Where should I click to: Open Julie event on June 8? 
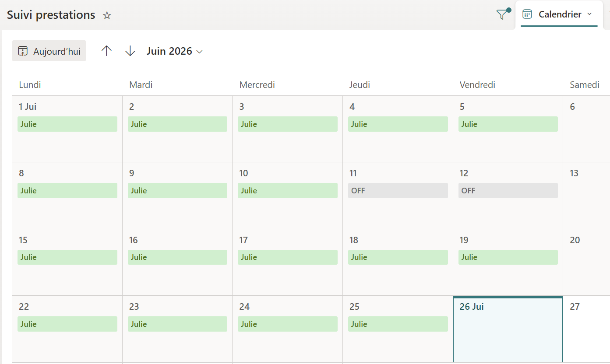[67, 190]
